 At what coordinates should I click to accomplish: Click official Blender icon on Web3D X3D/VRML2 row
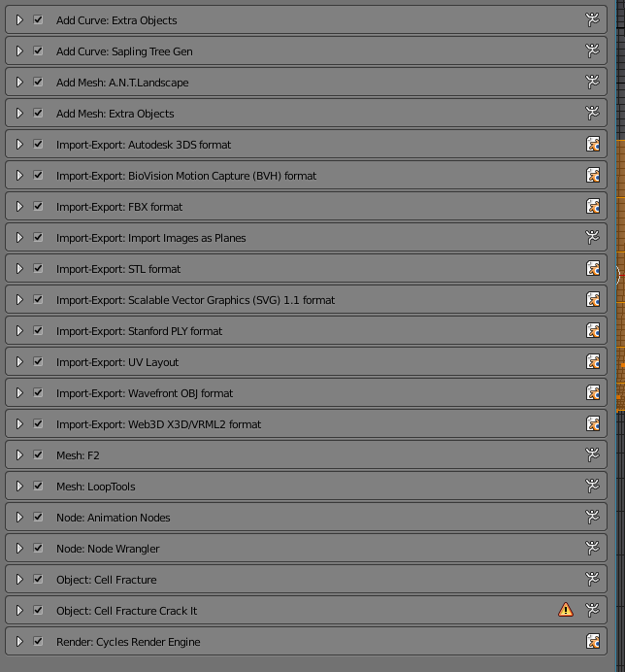593,423
